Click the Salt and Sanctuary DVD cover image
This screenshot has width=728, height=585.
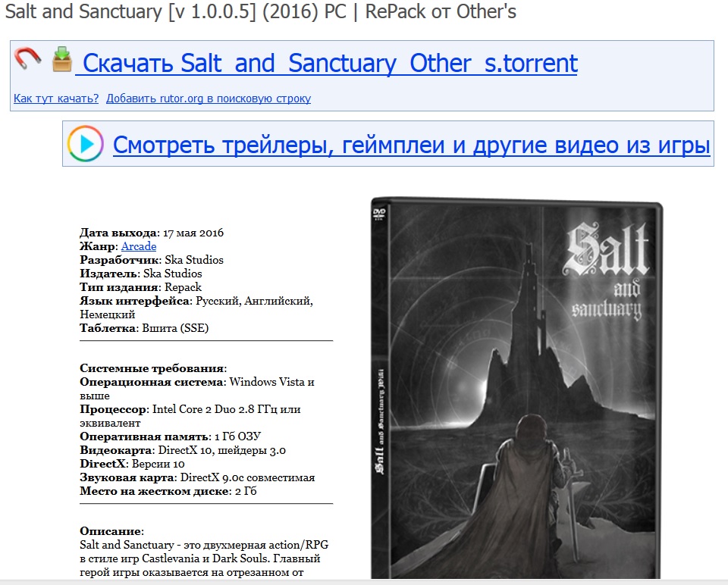click(516, 388)
